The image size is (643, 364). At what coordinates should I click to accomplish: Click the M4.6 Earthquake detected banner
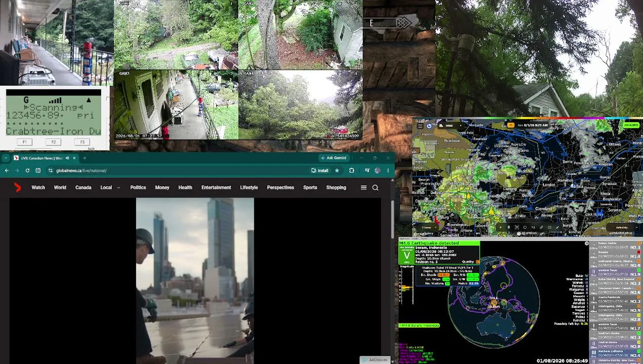[439, 243]
